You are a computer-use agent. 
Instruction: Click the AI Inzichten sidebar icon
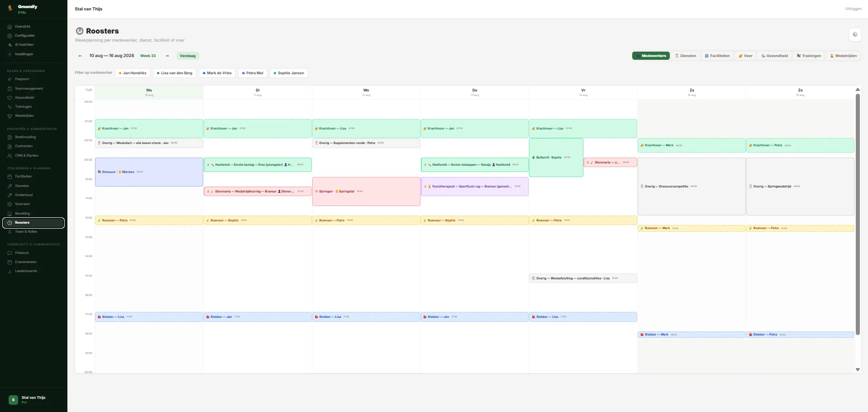[10, 45]
